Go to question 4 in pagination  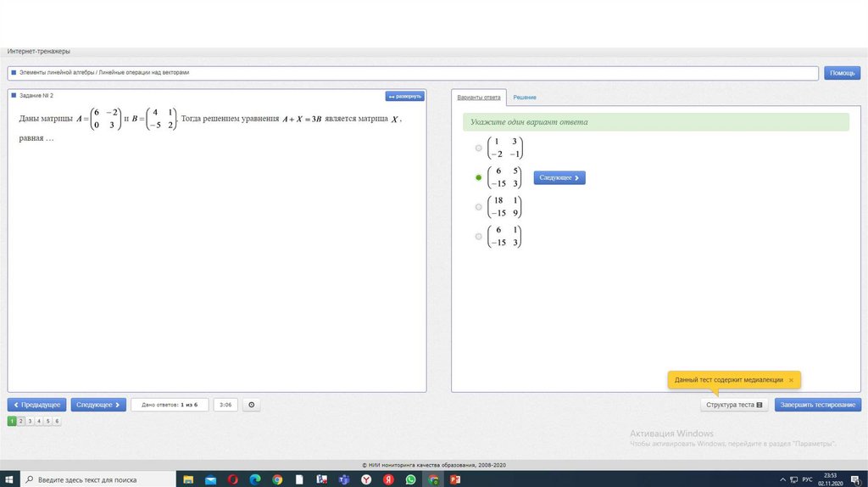[38, 421]
